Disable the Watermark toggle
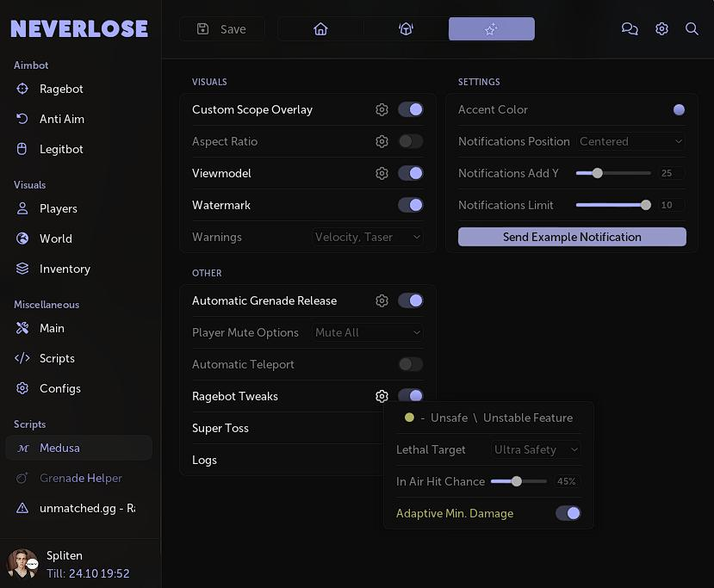714x588 pixels. click(410, 206)
